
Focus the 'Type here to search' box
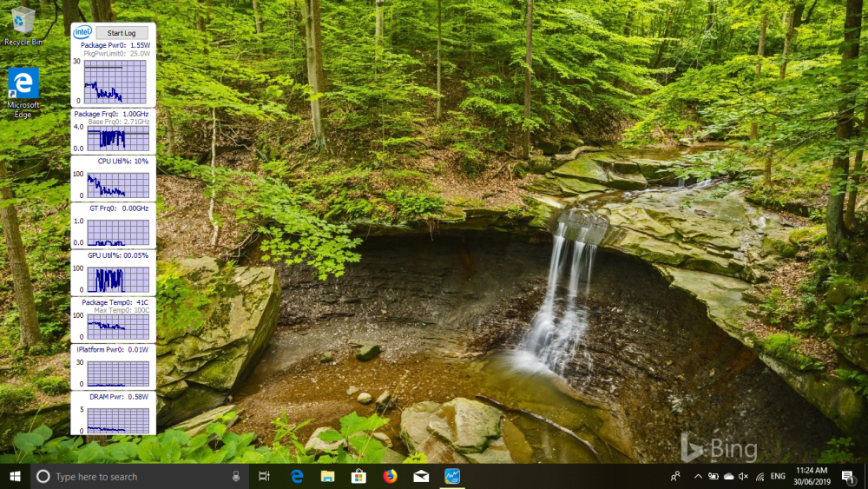coord(138,476)
